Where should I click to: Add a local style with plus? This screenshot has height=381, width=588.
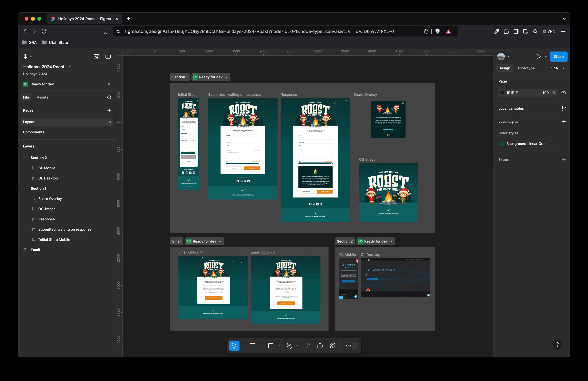564,122
